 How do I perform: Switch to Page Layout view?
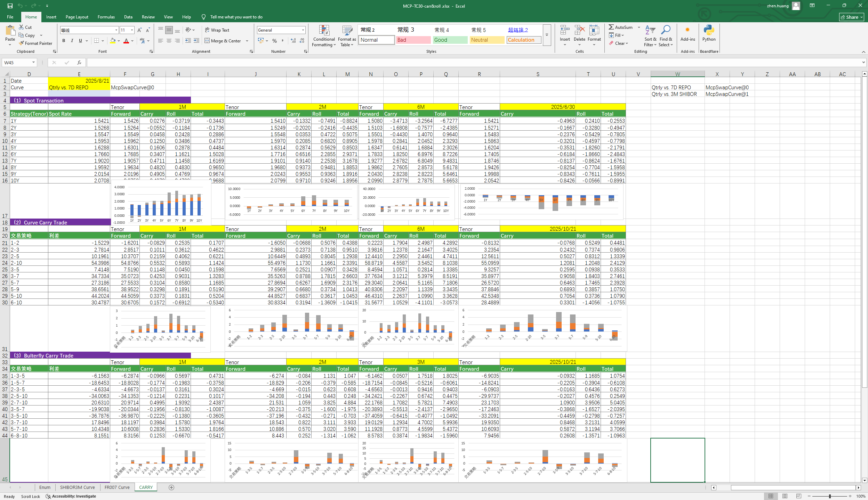click(785, 496)
